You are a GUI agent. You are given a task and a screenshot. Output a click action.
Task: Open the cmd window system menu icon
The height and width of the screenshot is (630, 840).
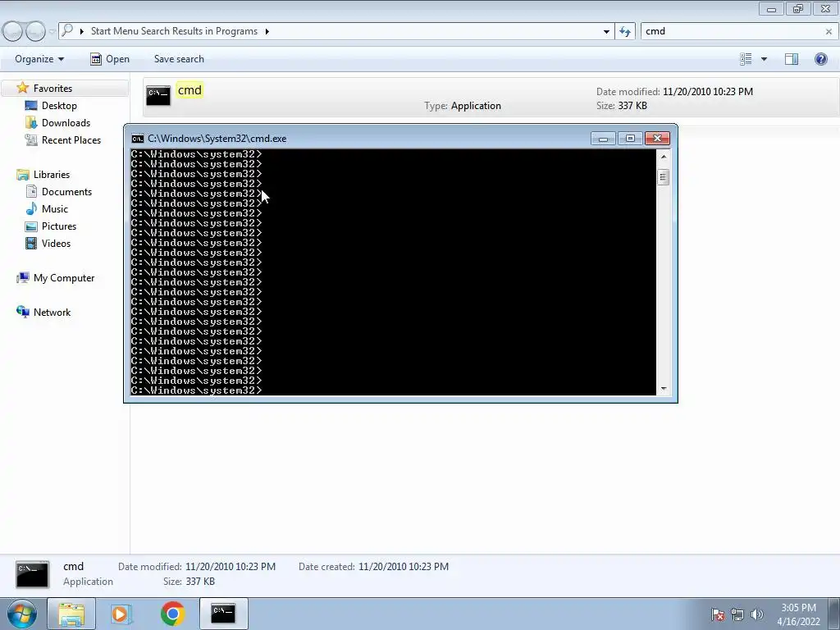click(138, 139)
